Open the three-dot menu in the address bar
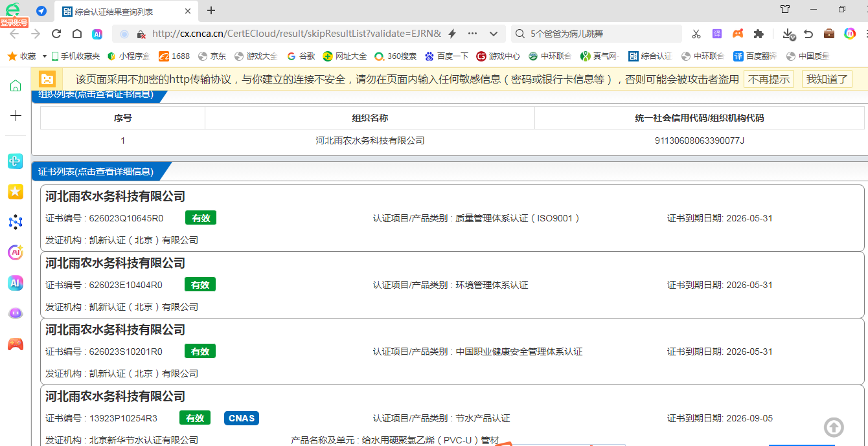Screen dimensions: 868x446 (473, 34)
